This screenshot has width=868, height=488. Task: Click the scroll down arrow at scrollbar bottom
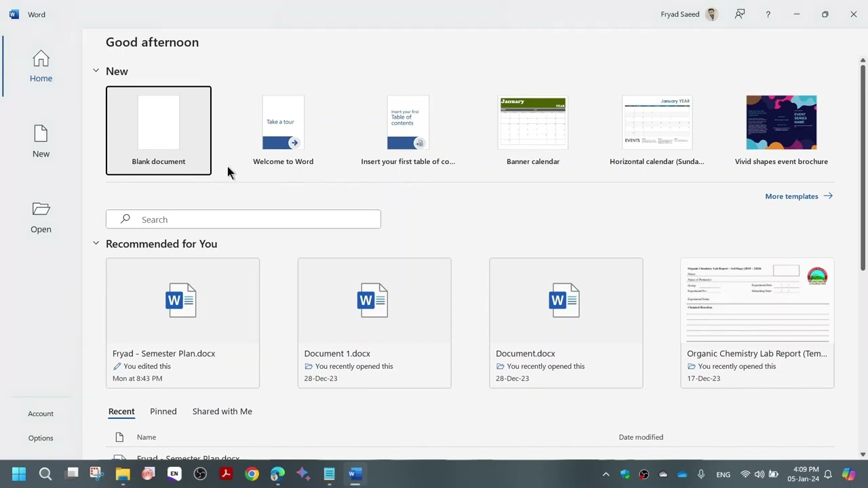click(x=863, y=455)
